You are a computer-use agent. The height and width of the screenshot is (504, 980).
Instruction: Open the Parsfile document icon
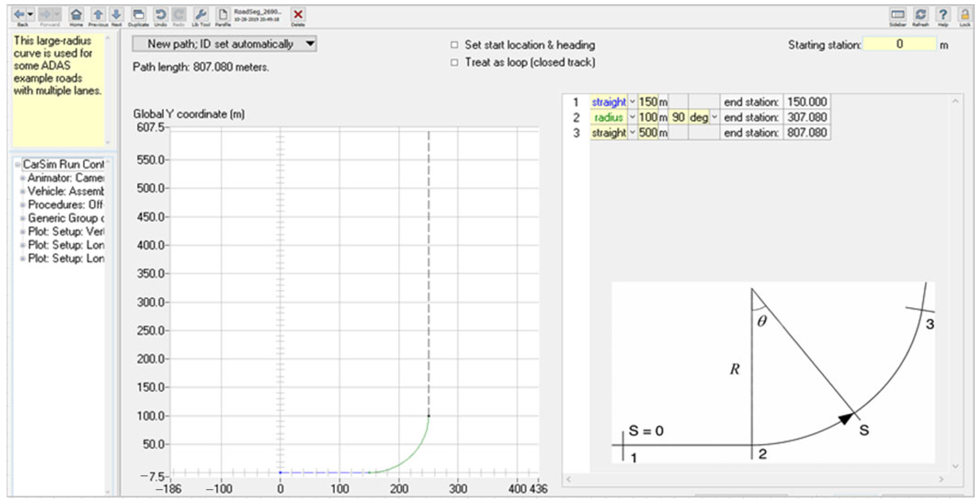point(223,15)
